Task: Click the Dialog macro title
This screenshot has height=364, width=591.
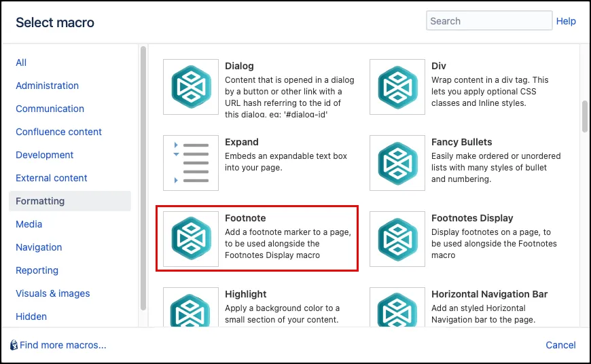Action: (239, 66)
